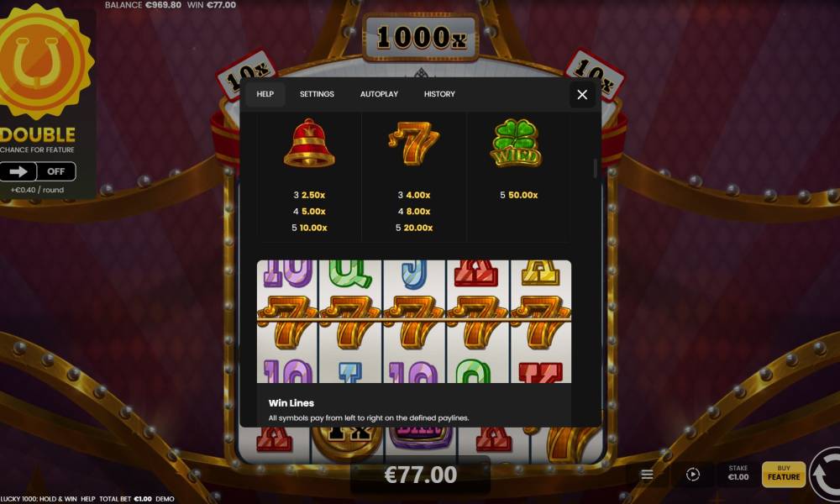
Task: Click the arrow on Double Chance toggle
Action: [x=18, y=171]
